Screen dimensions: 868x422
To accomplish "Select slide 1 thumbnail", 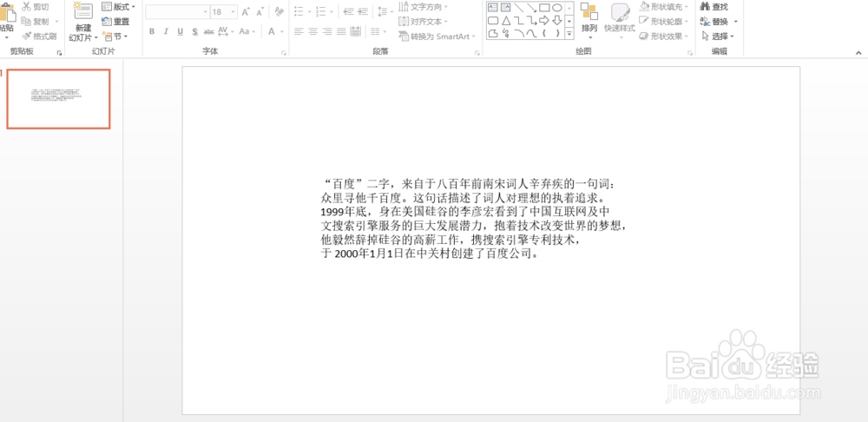I will click(x=59, y=99).
